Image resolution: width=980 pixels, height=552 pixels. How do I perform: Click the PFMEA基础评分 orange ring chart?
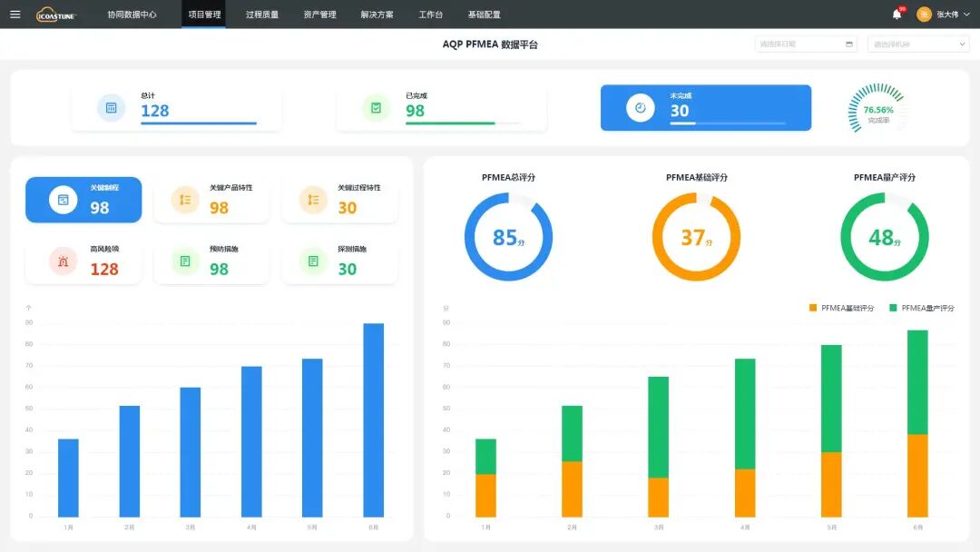point(696,236)
